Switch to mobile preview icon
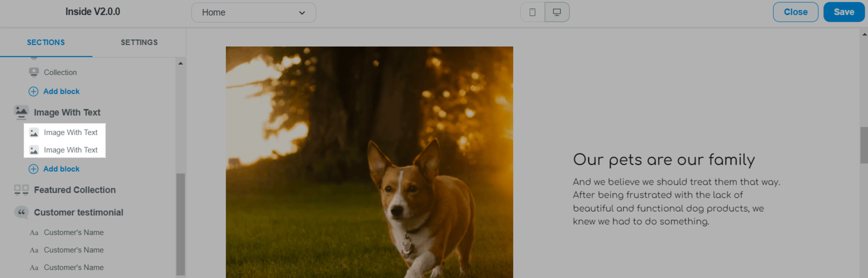The width and height of the screenshot is (868, 278). click(532, 12)
